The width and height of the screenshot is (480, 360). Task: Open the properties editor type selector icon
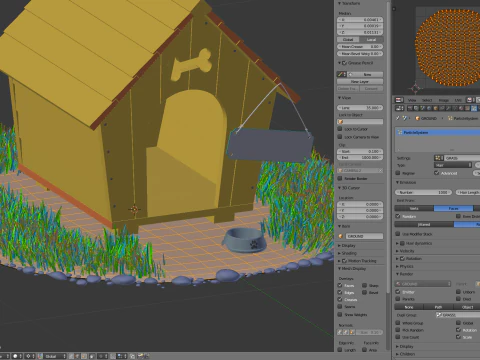(399, 108)
